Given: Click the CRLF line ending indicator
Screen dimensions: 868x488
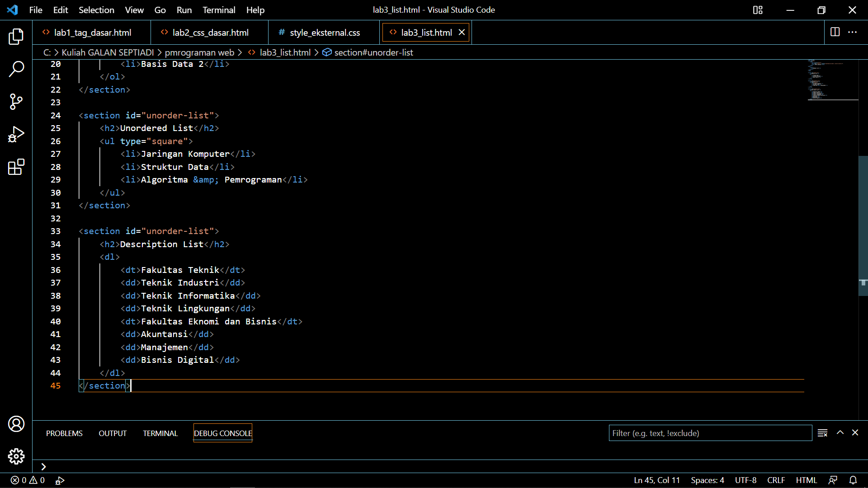Looking at the screenshot, I should (x=776, y=480).
